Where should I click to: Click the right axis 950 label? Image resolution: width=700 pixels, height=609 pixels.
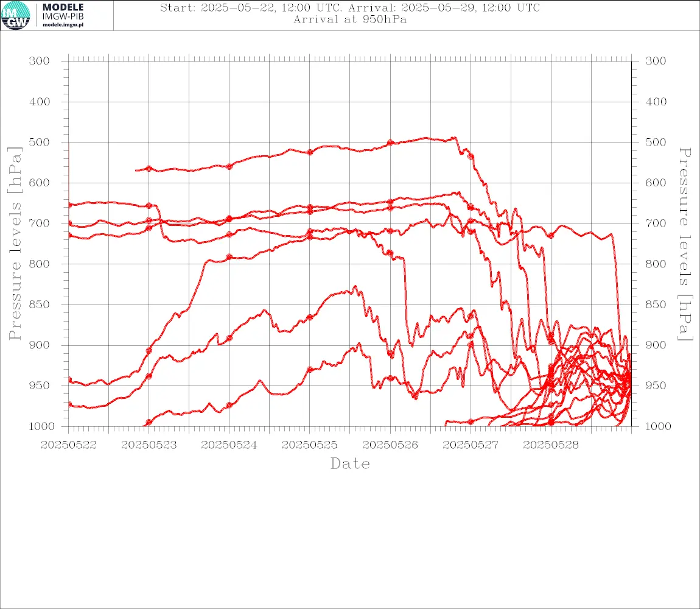(656, 385)
